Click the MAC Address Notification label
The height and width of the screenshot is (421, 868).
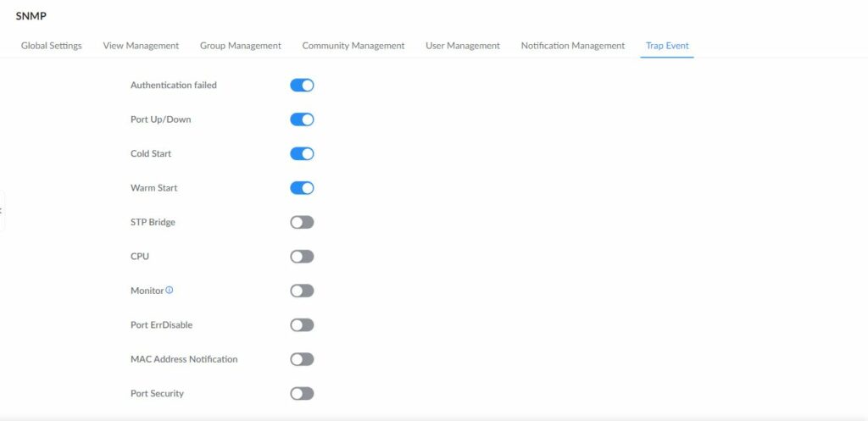[184, 360]
